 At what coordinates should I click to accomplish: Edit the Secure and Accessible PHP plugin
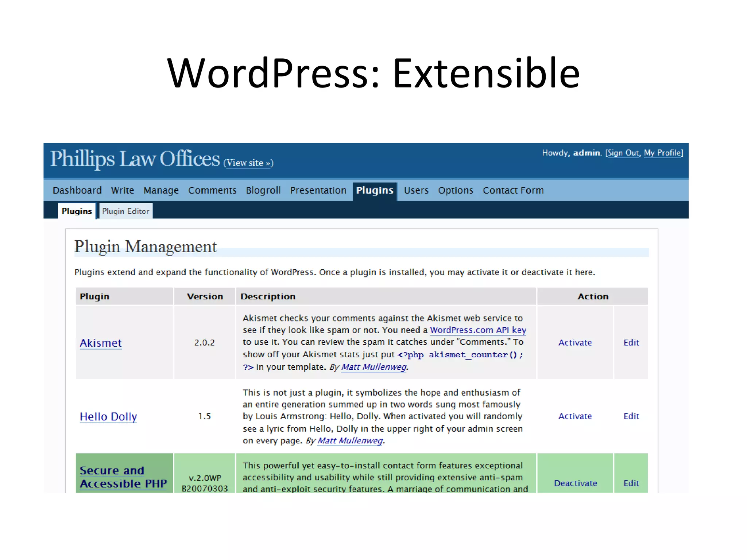coord(631,483)
